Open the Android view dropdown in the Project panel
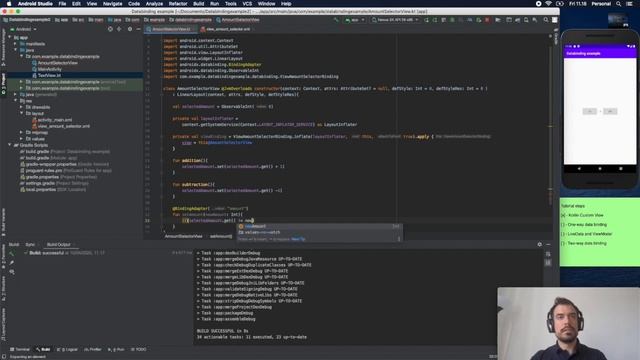The width and height of the screenshot is (640, 360). tap(23, 29)
